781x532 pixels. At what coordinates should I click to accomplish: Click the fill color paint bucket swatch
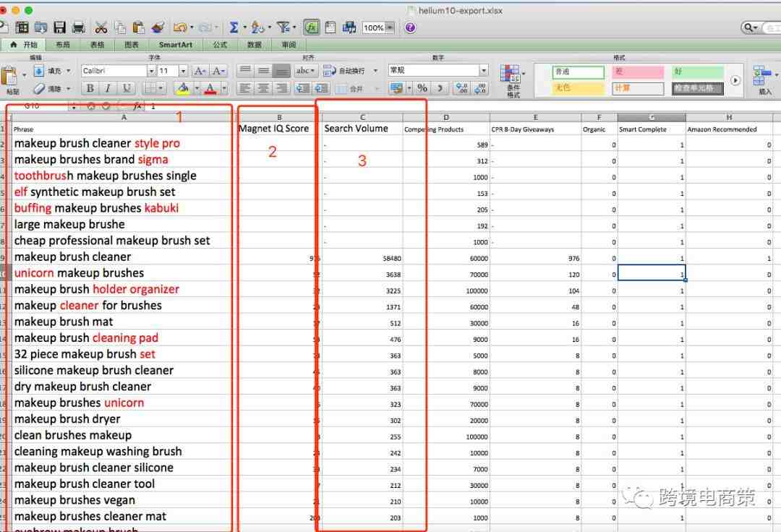(x=183, y=89)
